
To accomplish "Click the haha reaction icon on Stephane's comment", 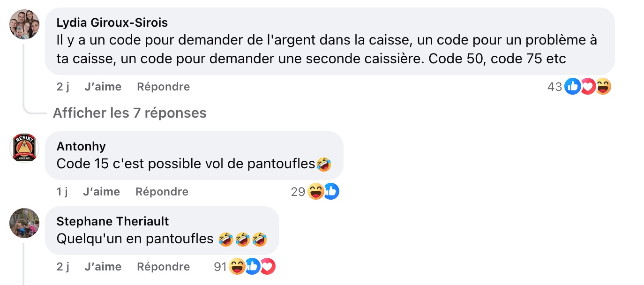I will (237, 266).
